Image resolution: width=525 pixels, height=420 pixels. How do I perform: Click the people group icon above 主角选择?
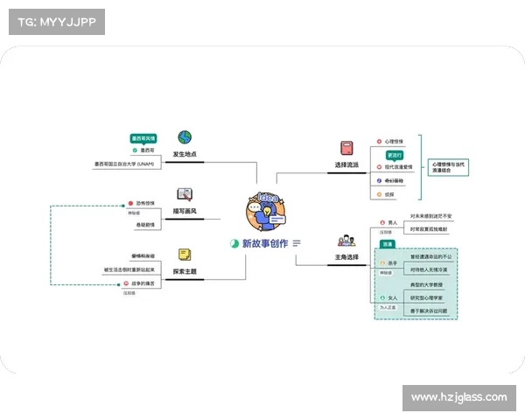coord(346,241)
